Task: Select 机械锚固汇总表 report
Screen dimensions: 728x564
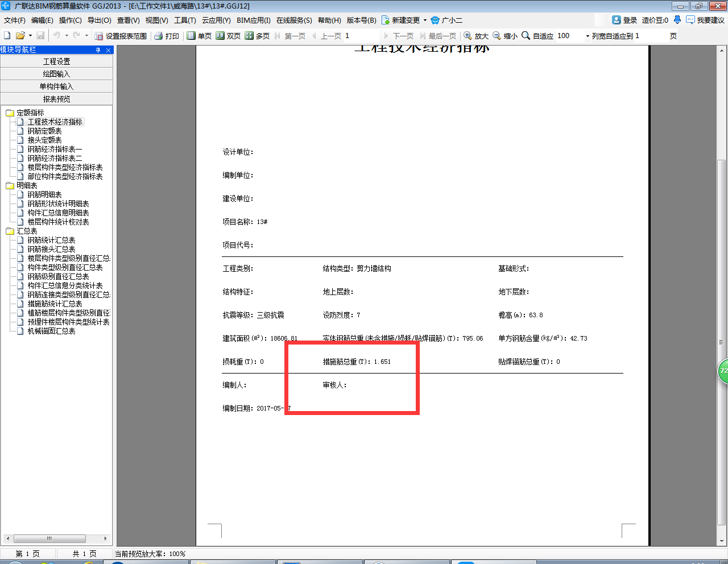Action: coord(51,331)
